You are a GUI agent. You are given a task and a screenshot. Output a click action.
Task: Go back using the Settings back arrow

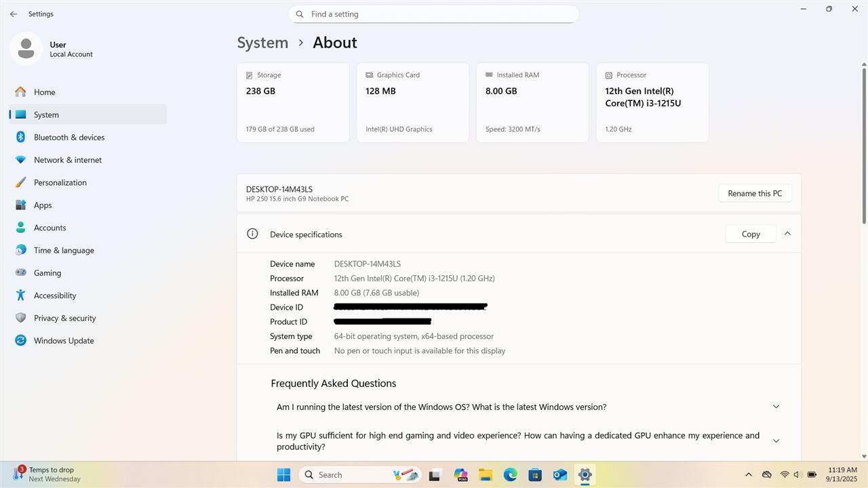point(14,14)
